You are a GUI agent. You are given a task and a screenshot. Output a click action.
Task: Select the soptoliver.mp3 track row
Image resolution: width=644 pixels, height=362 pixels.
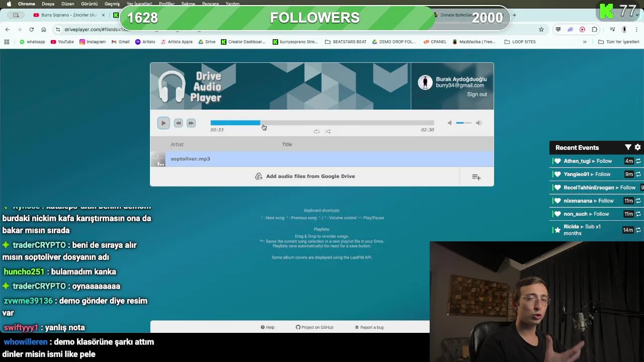[x=322, y=159]
